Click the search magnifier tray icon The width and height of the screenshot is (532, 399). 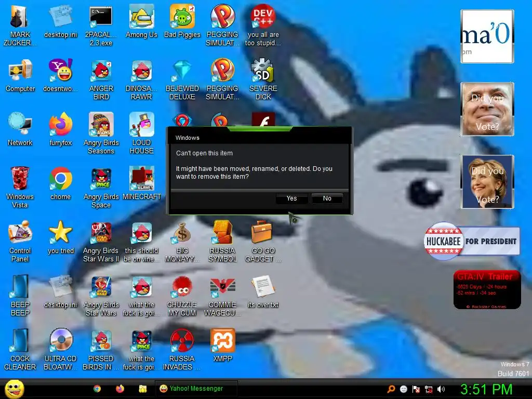[391, 389]
